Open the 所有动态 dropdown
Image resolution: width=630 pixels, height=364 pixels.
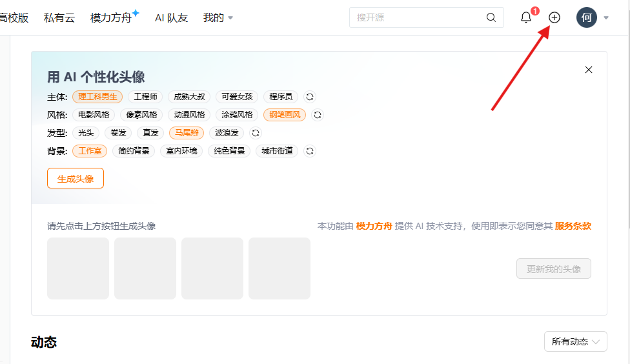pyautogui.click(x=575, y=341)
